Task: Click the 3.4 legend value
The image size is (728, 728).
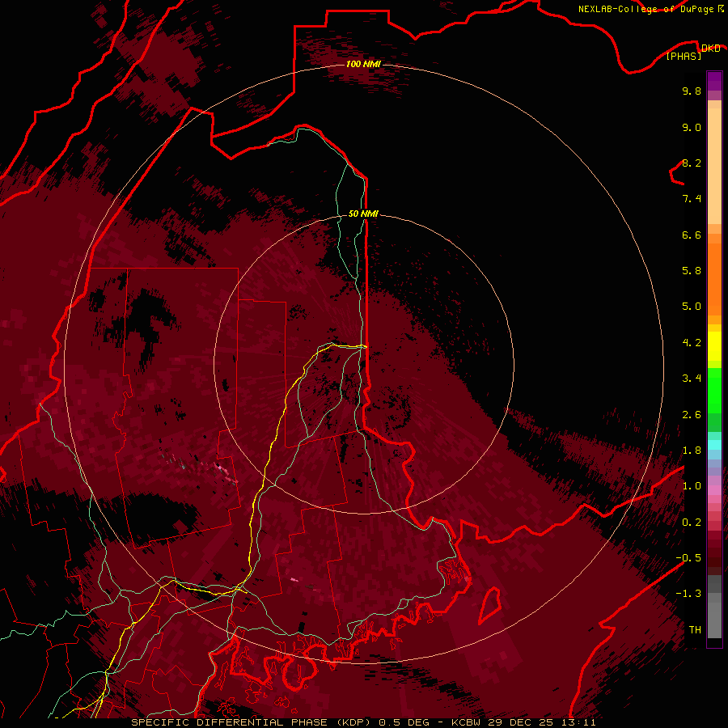Action: coord(692,379)
